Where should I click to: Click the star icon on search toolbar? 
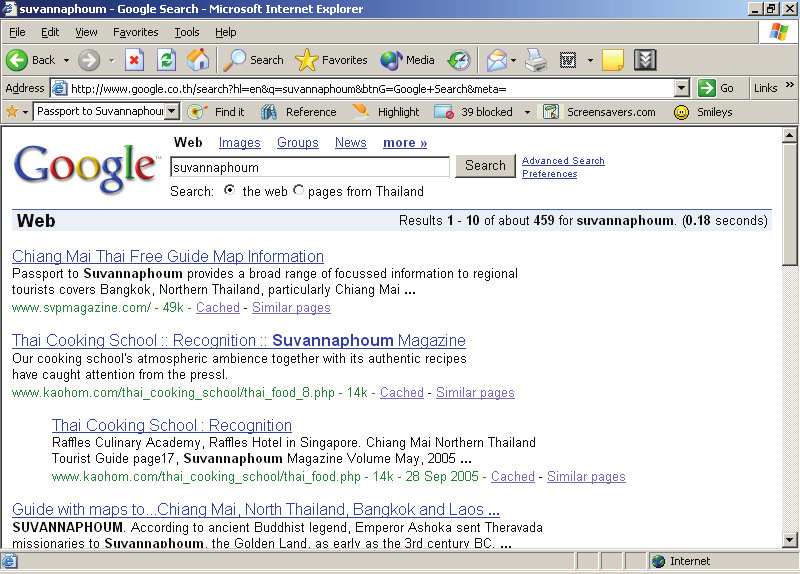pos(11,111)
